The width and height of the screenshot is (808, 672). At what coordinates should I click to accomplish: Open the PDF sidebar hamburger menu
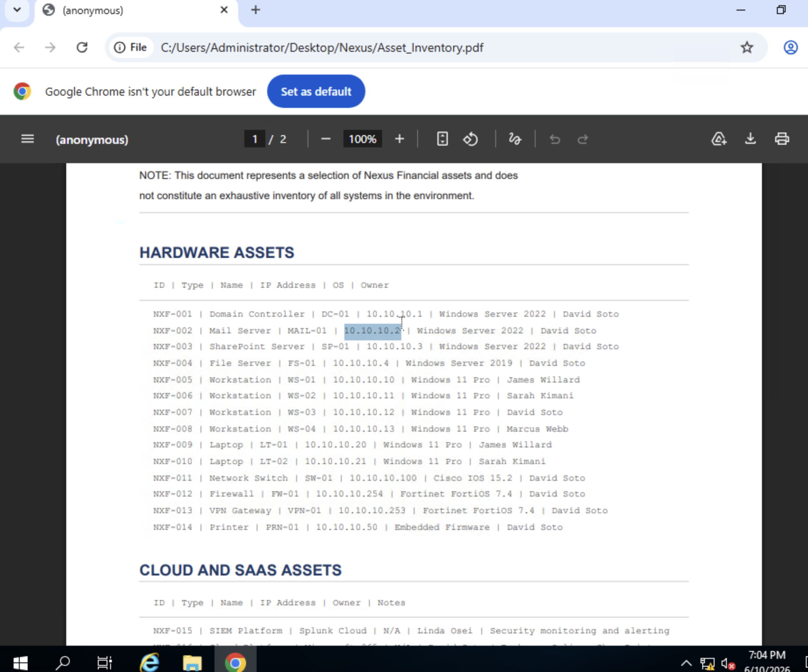coord(27,139)
